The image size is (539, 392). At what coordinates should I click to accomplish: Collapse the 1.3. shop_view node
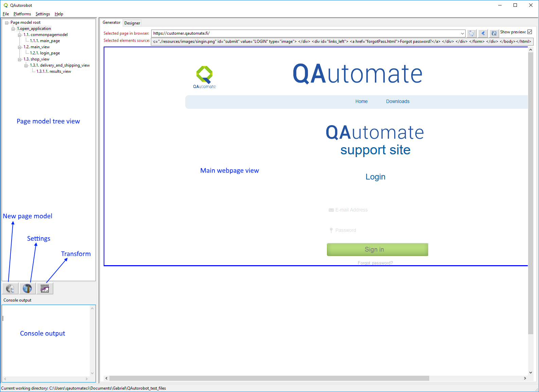click(x=19, y=59)
